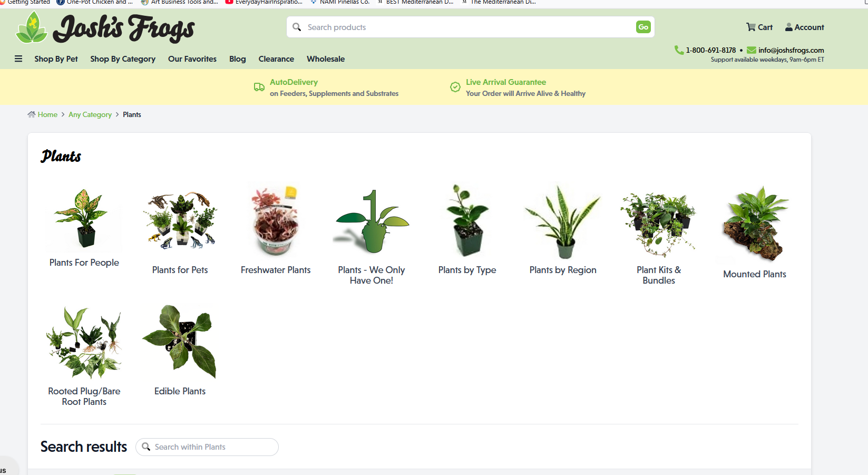Click the green Go search button
This screenshot has width=868, height=475.
643,27
